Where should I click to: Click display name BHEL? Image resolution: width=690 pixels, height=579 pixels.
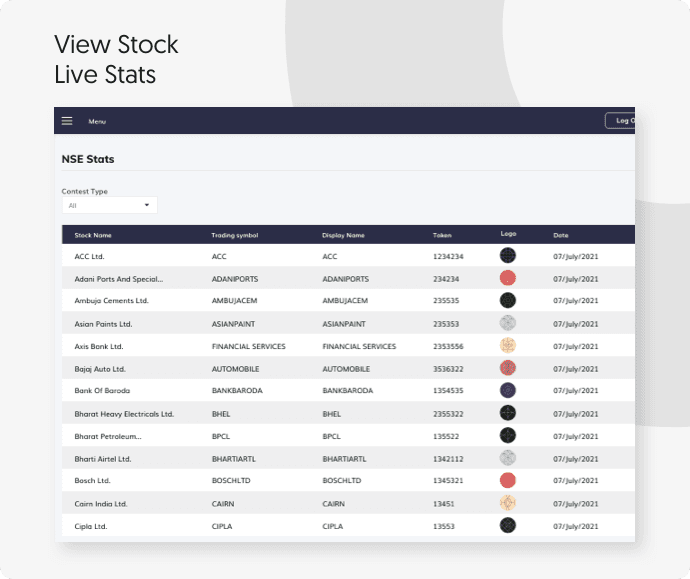[331, 414]
